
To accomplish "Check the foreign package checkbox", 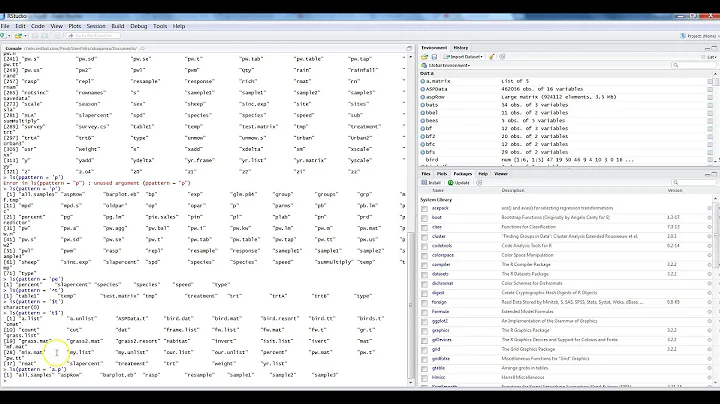I will coord(424,303).
